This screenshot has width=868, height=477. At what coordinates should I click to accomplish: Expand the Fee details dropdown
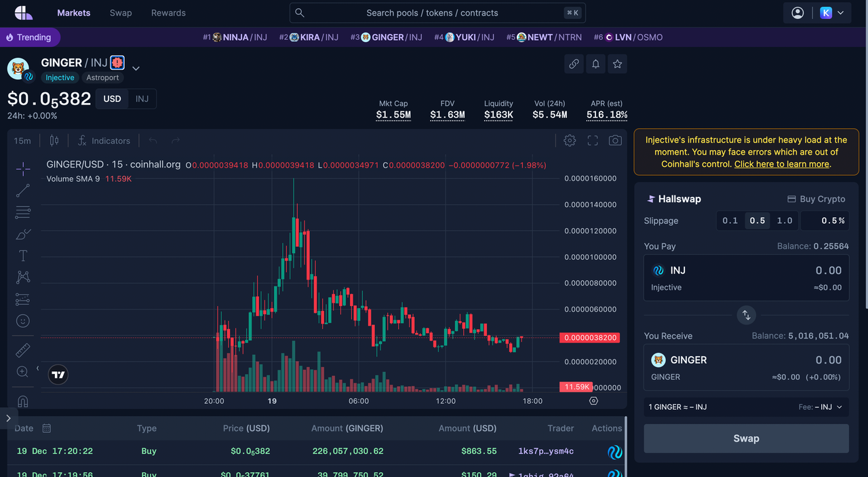821,407
